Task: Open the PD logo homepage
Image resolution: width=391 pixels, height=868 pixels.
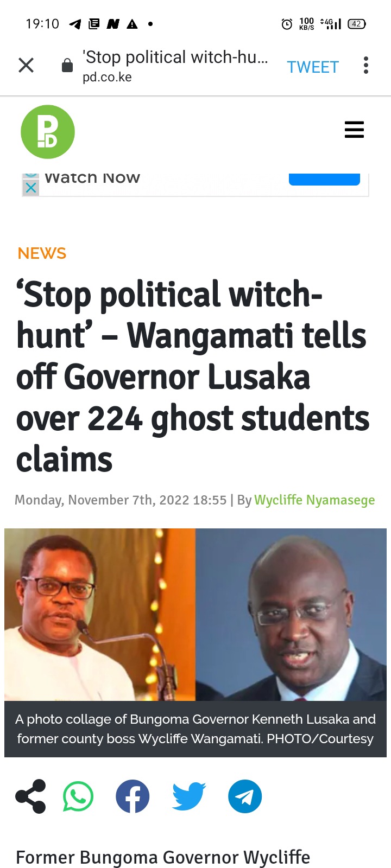Action: 48,132
